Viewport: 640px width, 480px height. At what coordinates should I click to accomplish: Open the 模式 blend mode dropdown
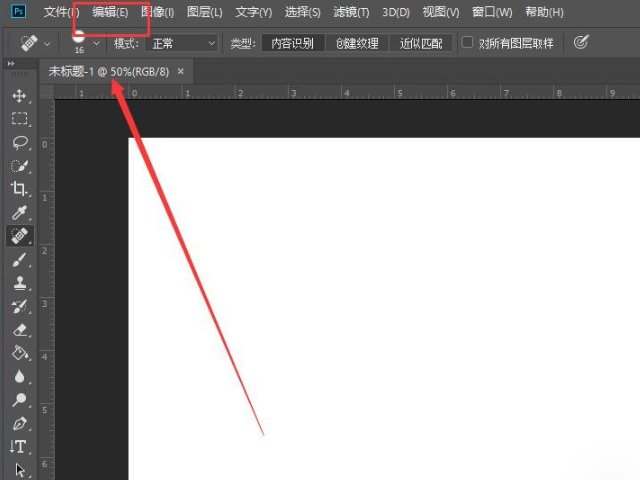click(182, 43)
